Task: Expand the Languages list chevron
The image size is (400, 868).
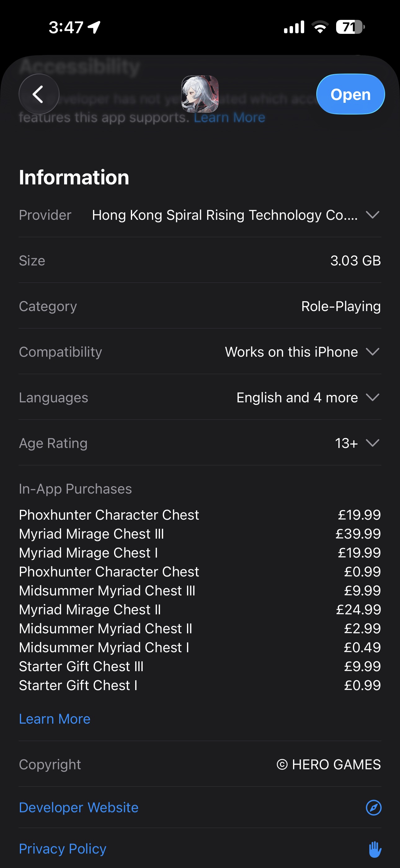Action: 372,397
